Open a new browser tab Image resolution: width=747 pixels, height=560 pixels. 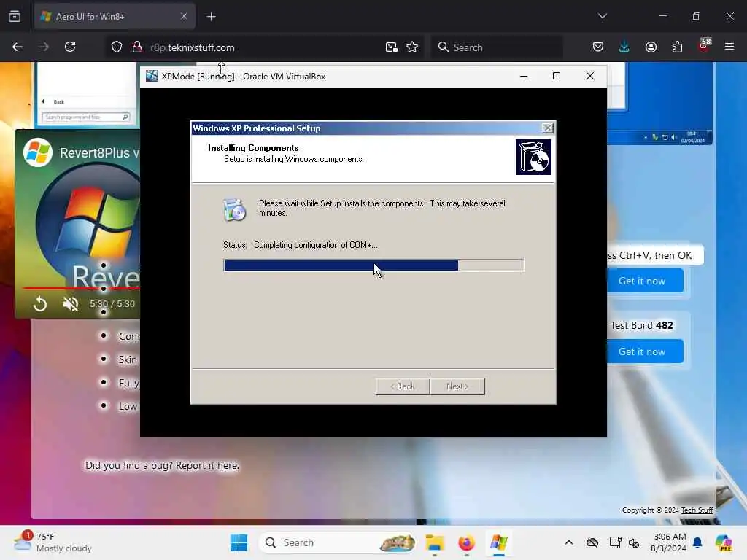coord(211,17)
